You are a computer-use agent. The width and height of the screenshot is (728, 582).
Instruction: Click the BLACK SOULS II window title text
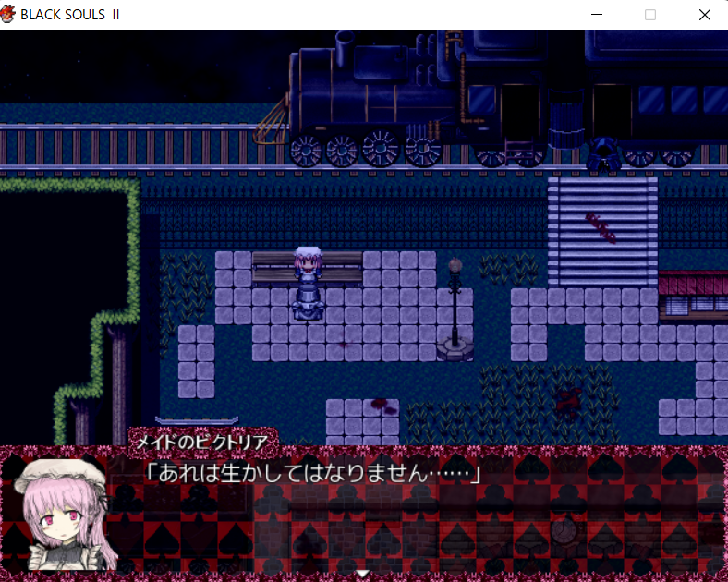69,15
